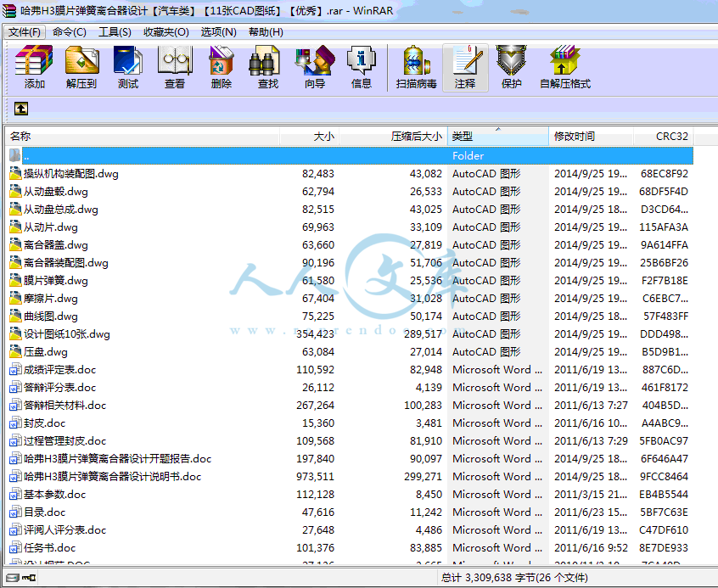Screen dimensions: 718x588
Task: Open the 注释 (Comment) tool
Action: point(465,67)
